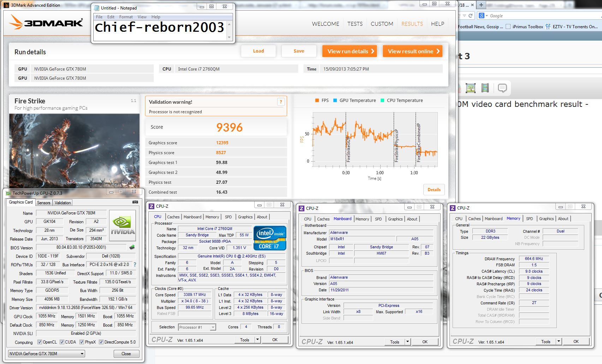
Task: Click Bus Interface question mark in GPU-Z
Action: point(135,265)
